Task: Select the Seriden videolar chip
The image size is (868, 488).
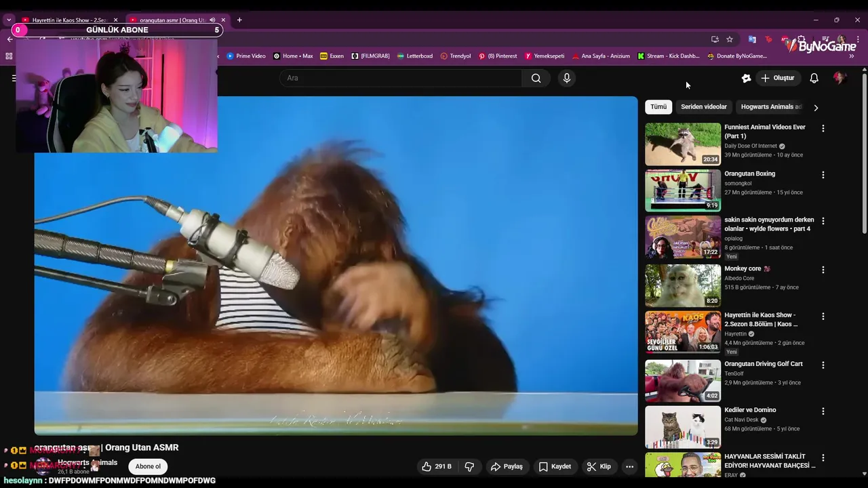Action: 704,107
